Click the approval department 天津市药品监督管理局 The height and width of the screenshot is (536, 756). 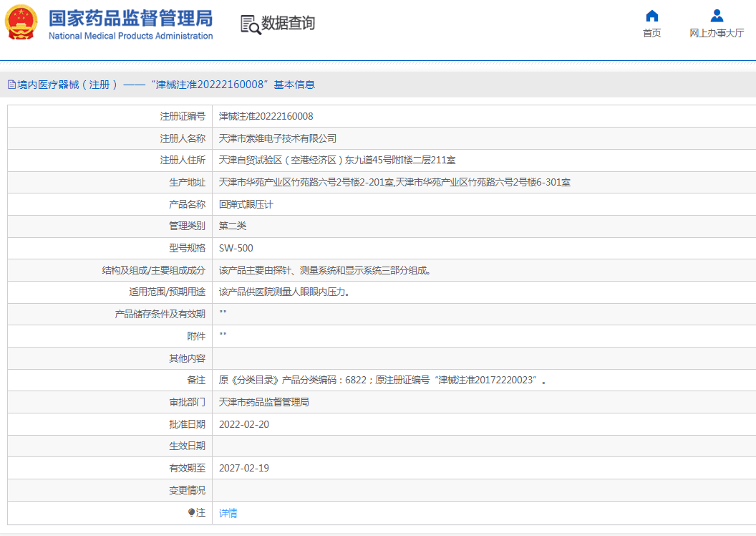(263, 402)
